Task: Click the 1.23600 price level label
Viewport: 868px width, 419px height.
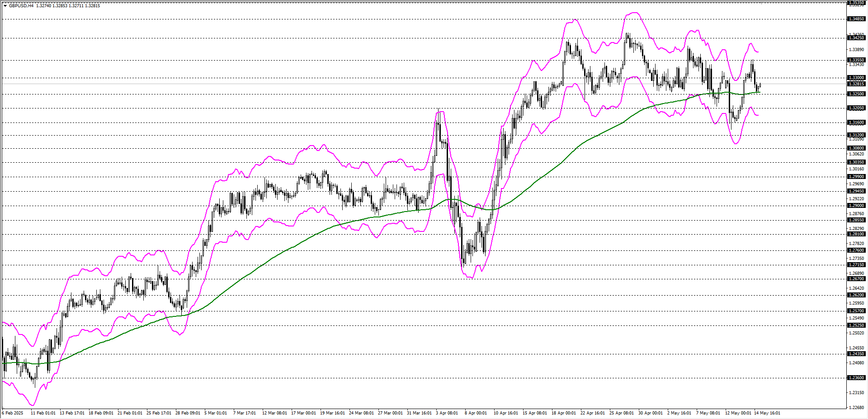Action: (x=856, y=378)
